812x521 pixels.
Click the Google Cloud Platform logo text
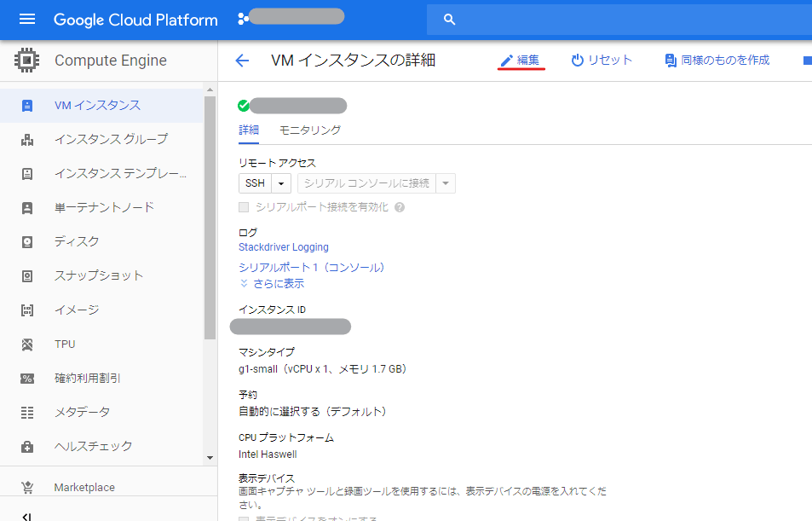coord(135,20)
